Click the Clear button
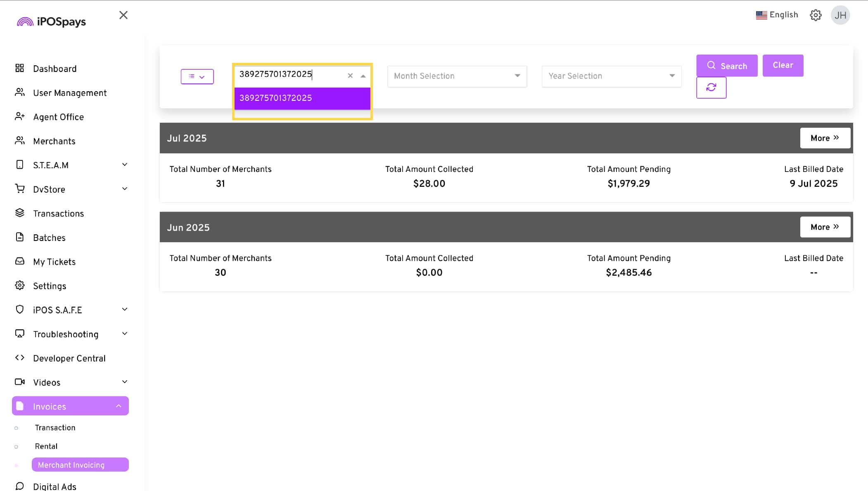The width and height of the screenshot is (868, 491). coord(783,65)
